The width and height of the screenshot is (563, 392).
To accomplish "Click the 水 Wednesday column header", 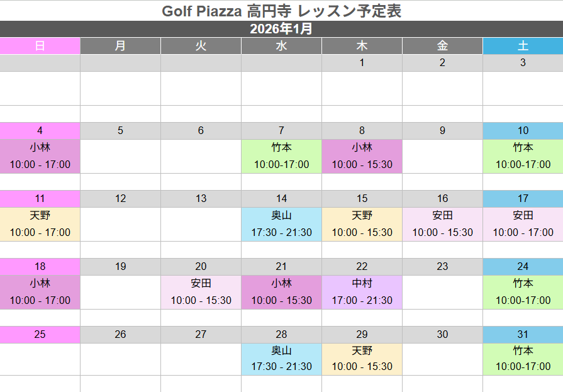I will point(281,46).
